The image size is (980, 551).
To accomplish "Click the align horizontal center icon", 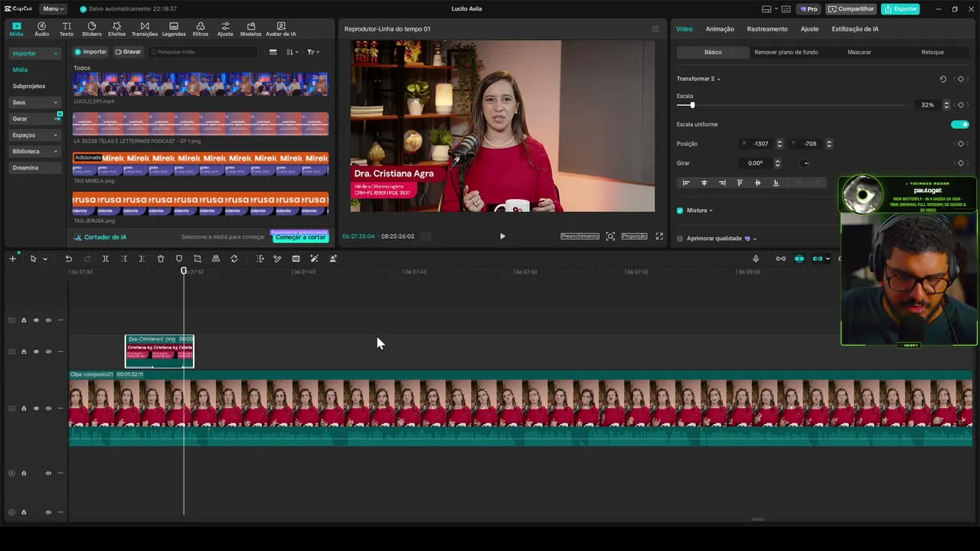I will (704, 183).
